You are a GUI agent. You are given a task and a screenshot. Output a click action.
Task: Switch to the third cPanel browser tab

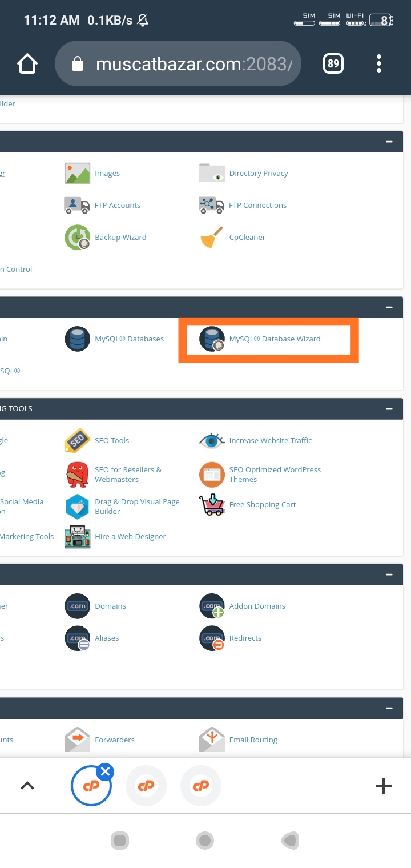pos(201,786)
